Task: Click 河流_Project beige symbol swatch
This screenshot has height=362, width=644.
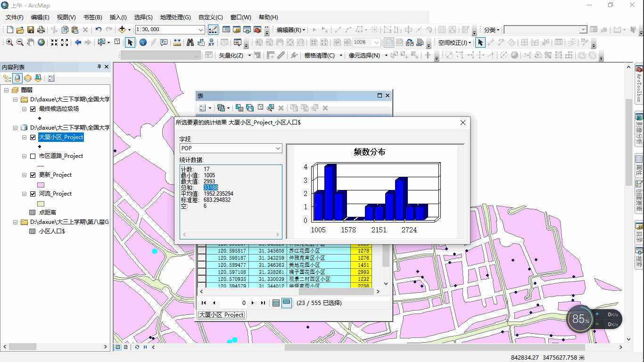Action: [x=41, y=204]
